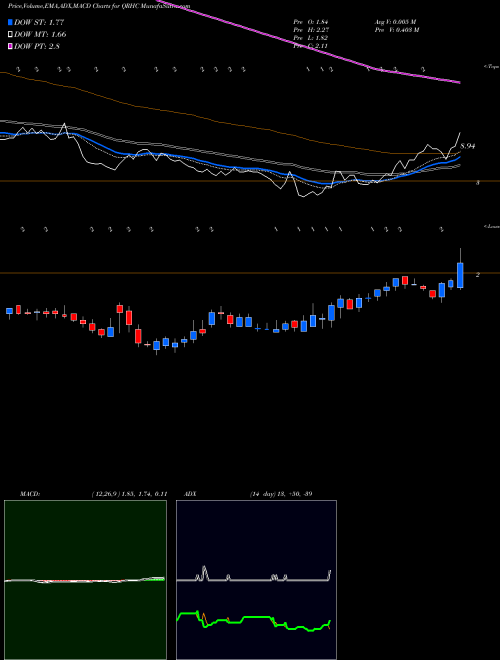The image size is (500, 660).
Task: Click ADX '(14 day) 18, +30, -39' values
Action: click(281, 494)
